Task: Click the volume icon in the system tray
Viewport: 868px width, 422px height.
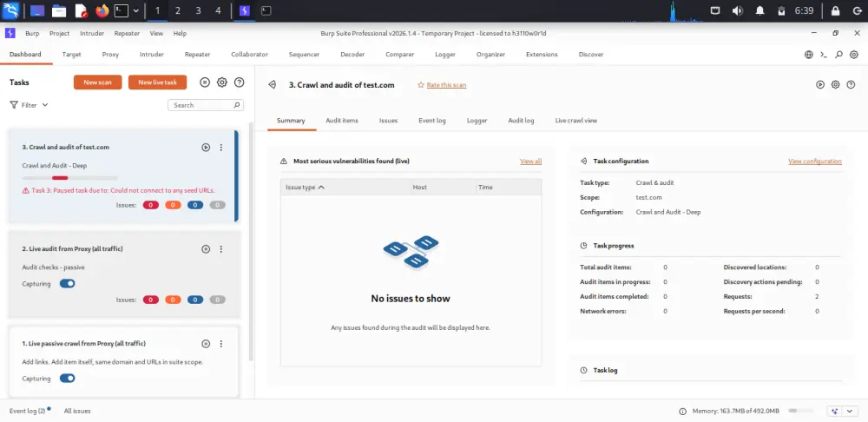Action: pos(737,10)
